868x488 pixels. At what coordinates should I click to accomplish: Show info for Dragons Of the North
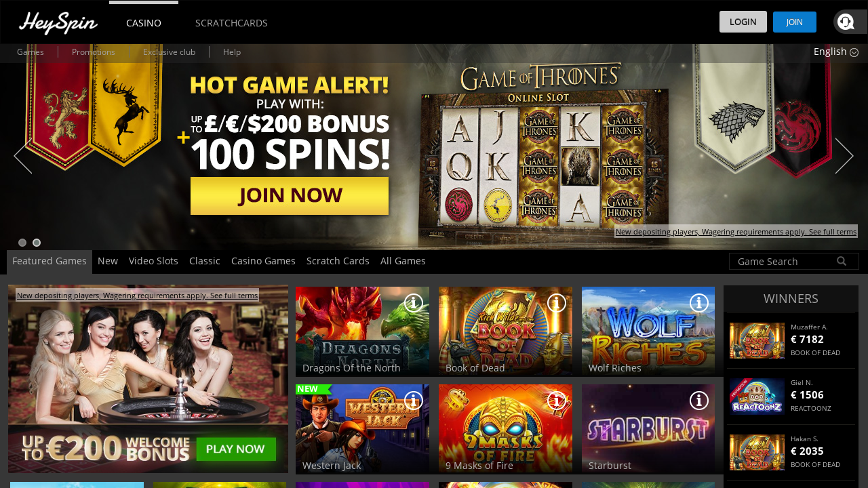414,303
